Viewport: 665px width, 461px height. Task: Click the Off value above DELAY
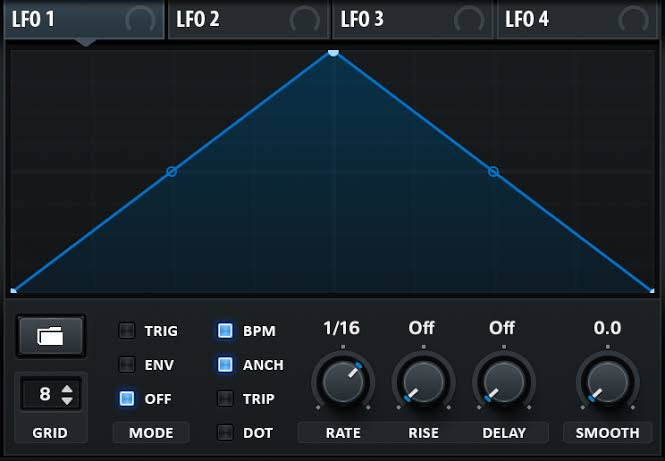(502, 328)
